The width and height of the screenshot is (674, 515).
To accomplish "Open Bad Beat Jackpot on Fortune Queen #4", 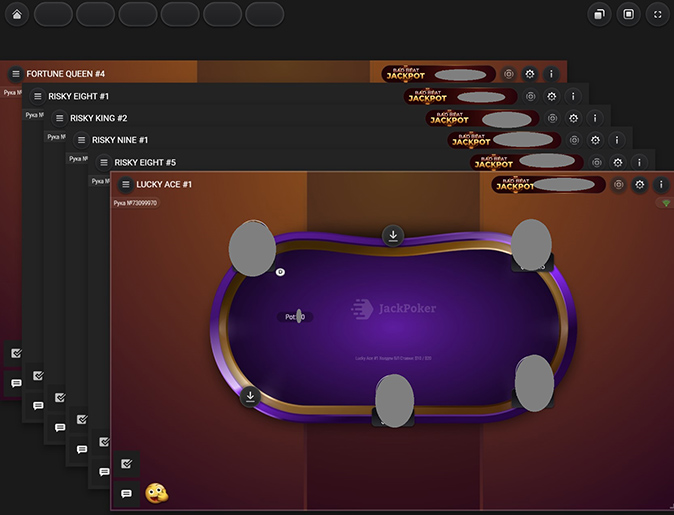I will (x=438, y=74).
